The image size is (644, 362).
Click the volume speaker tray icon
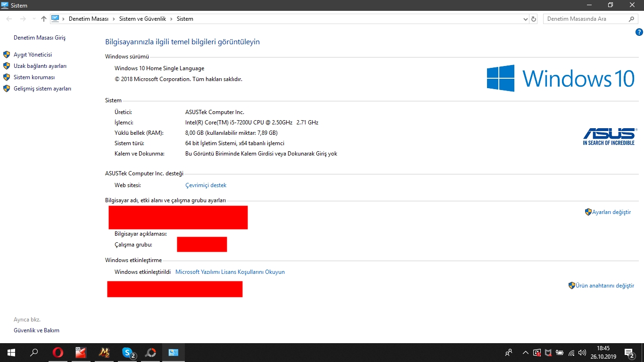coord(582,353)
